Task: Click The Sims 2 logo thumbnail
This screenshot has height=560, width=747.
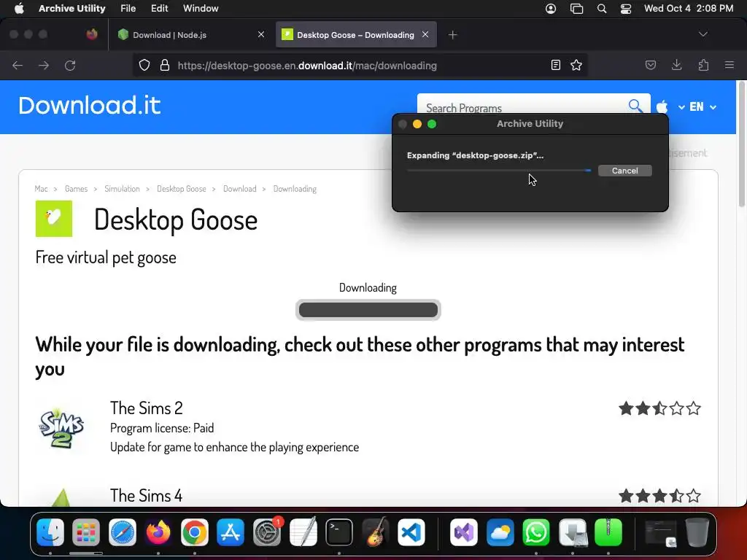Action: pos(61,427)
